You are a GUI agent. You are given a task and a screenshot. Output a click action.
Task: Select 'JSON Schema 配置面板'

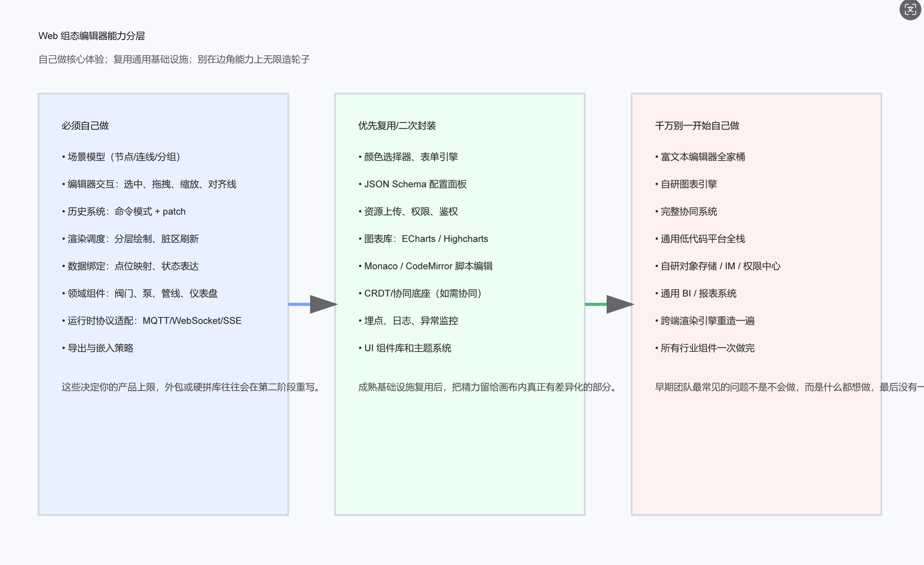tap(413, 184)
